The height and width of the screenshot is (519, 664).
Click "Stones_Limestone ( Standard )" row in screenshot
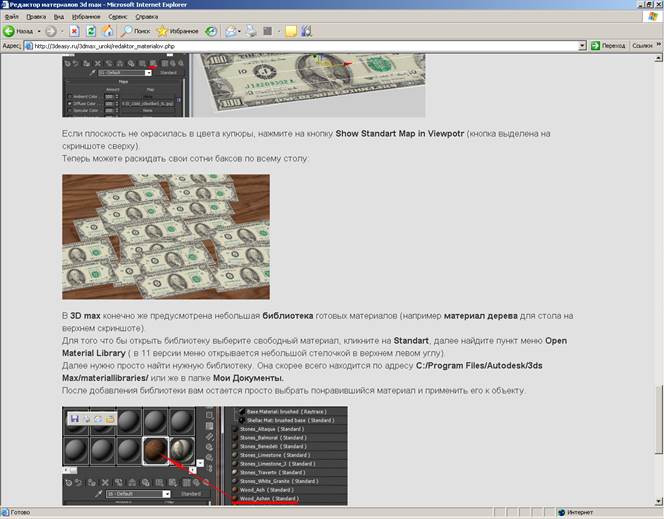(275, 455)
